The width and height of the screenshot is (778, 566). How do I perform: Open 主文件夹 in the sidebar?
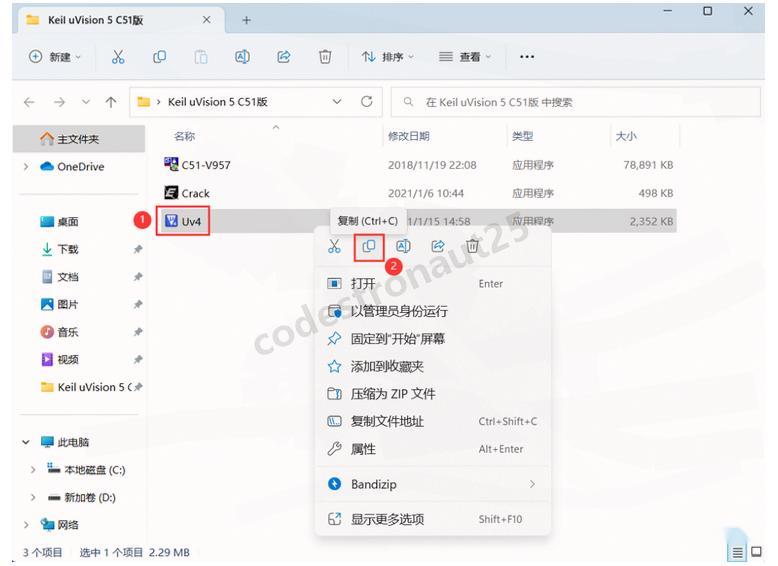tap(79, 139)
